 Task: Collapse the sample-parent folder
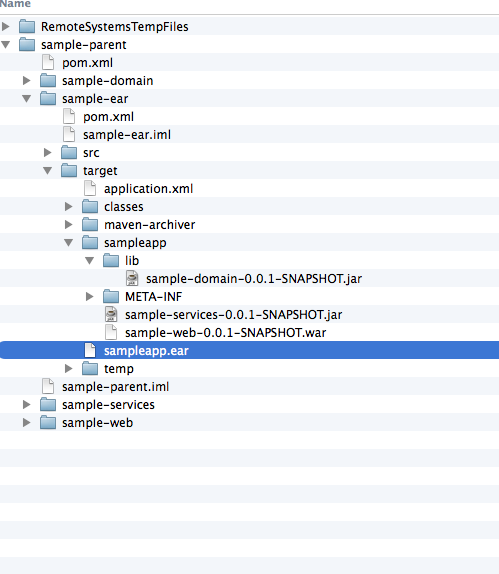click(5, 45)
